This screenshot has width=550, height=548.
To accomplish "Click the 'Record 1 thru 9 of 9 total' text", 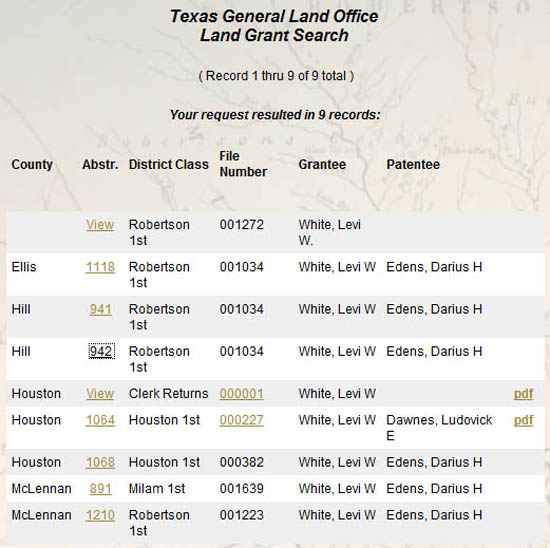I will [276, 76].
